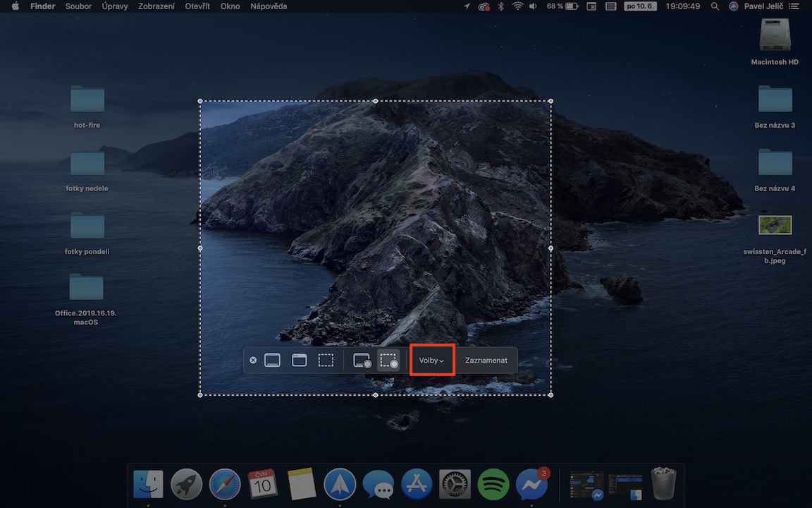The height and width of the screenshot is (508, 812).
Task: Click the Wi-Fi status icon
Action: [518, 6]
